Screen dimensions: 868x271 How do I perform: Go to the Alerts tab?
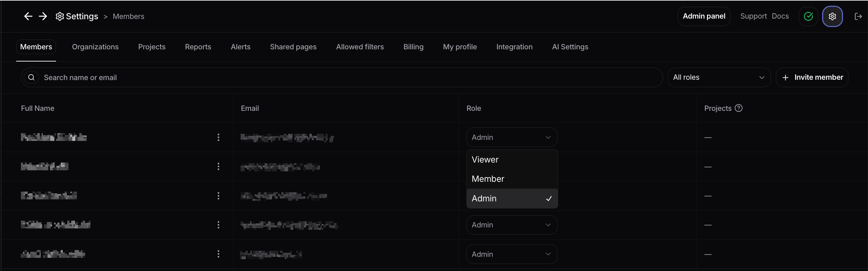pos(241,47)
